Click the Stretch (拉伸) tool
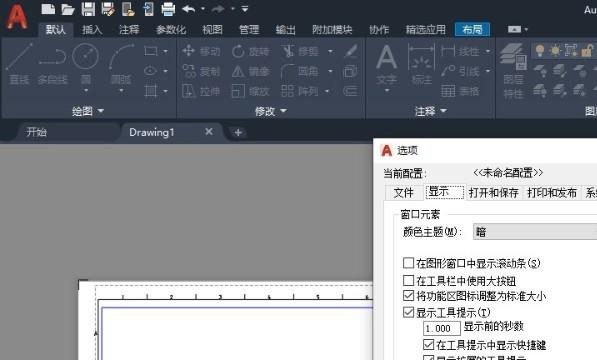 pyautogui.click(x=201, y=91)
